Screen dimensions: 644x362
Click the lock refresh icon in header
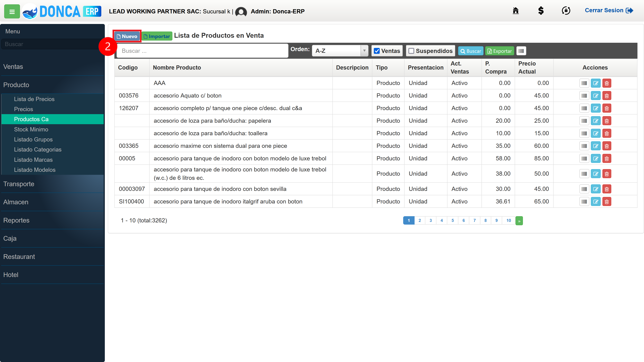click(x=566, y=11)
